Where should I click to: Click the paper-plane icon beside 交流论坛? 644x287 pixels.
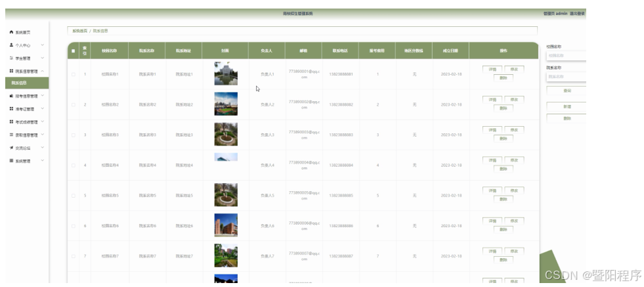(x=12, y=148)
